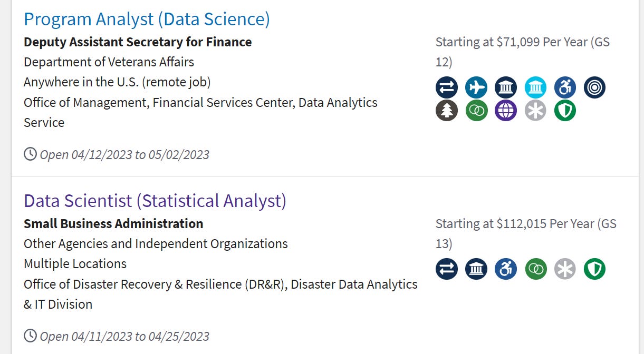Open the Program Analyst (Data Science) job posting
The image size is (644, 354).
coord(147,19)
